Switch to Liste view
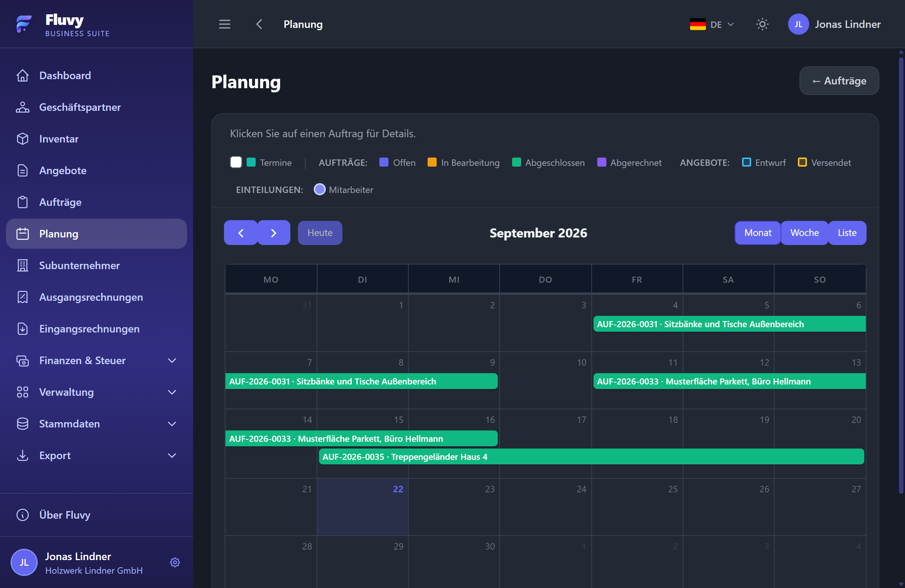This screenshot has width=905, height=588. coord(847,233)
